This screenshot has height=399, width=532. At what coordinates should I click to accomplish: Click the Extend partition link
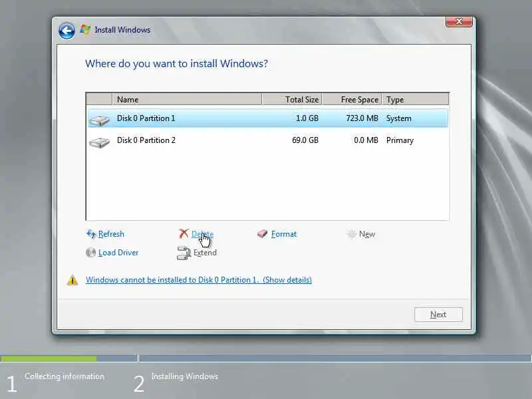(205, 253)
